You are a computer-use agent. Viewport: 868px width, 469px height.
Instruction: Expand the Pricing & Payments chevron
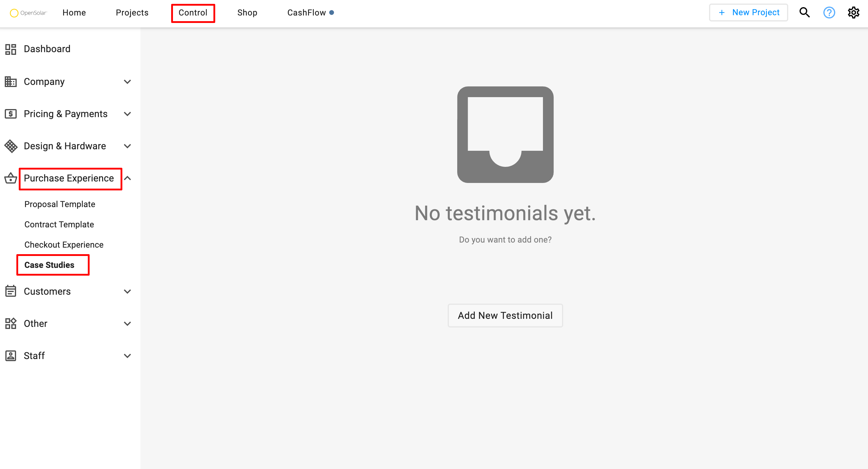point(127,114)
